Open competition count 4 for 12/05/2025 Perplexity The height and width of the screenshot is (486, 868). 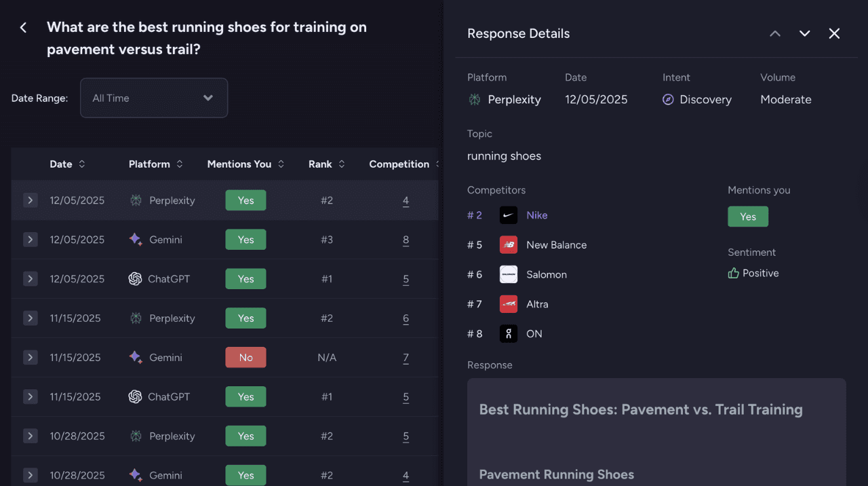click(x=406, y=200)
